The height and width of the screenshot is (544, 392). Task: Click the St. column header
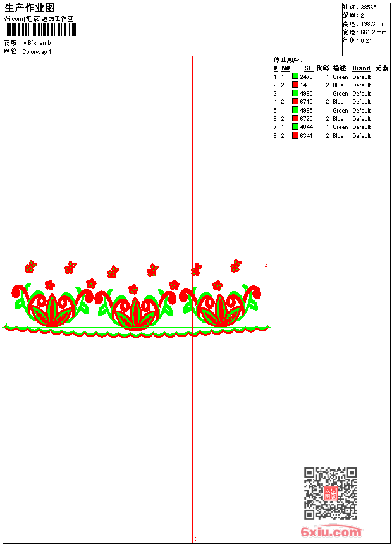point(309,68)
